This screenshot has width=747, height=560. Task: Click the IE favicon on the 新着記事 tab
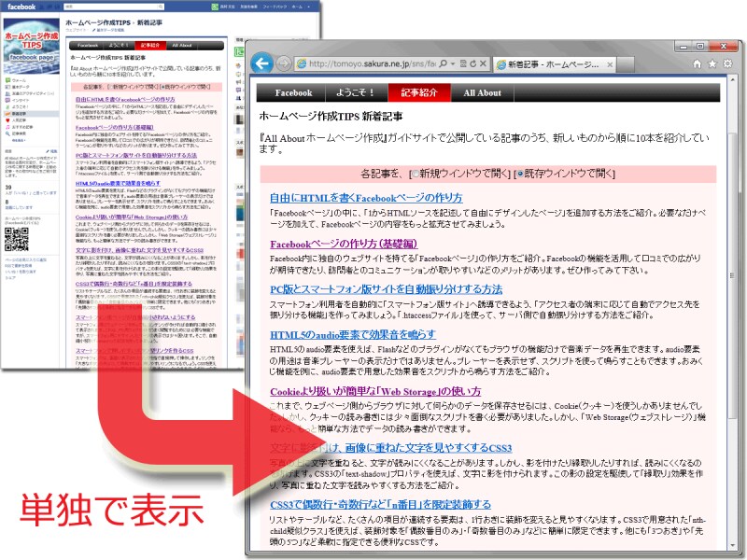tap(500, 64)
